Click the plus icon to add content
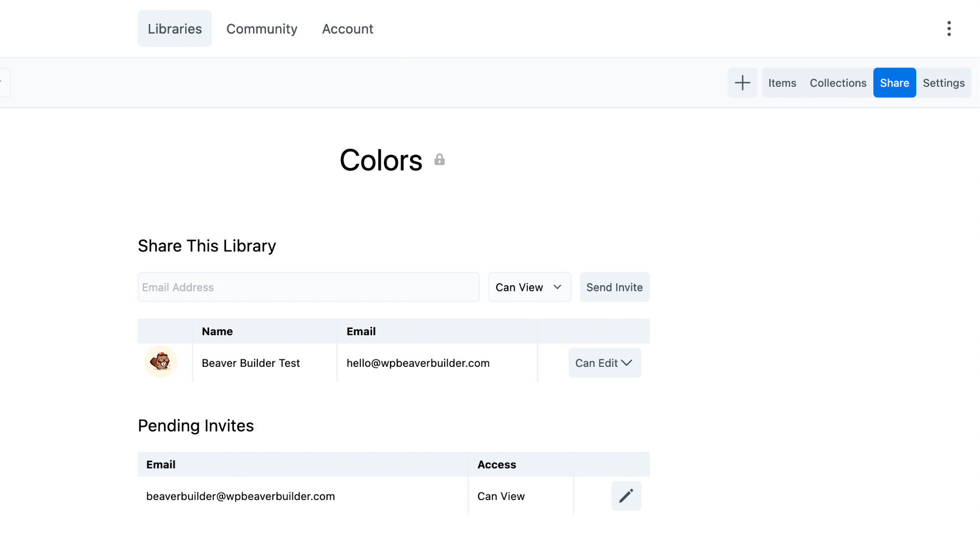 click(742, 82)
